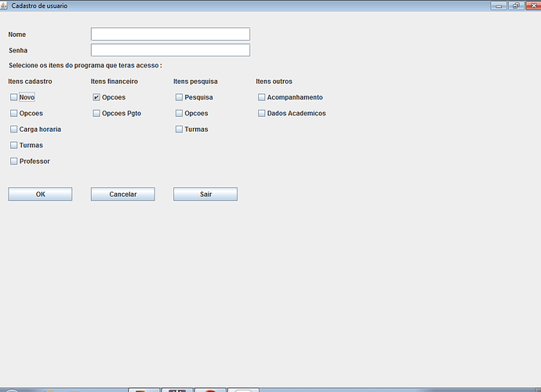The width and height of the screenshot is (541, 392).
Task: Click the Java icon in title bar
Action: (x=4, y=5)
